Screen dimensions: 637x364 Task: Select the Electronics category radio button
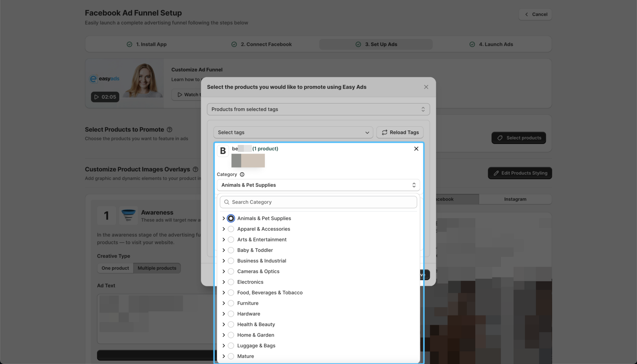tap(231, 282)
